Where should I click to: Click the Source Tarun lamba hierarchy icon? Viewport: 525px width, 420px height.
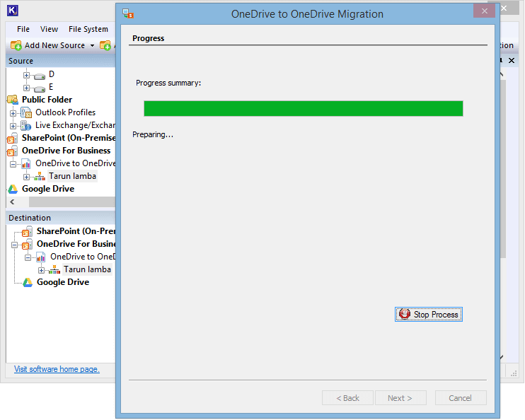point(40,176)
